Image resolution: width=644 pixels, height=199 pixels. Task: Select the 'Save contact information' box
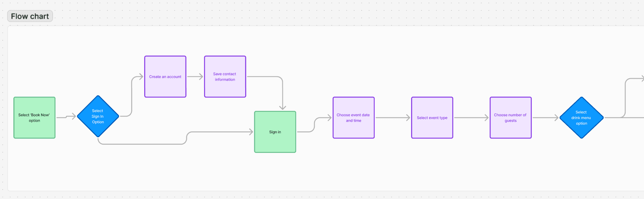click(x=225, y=77)
